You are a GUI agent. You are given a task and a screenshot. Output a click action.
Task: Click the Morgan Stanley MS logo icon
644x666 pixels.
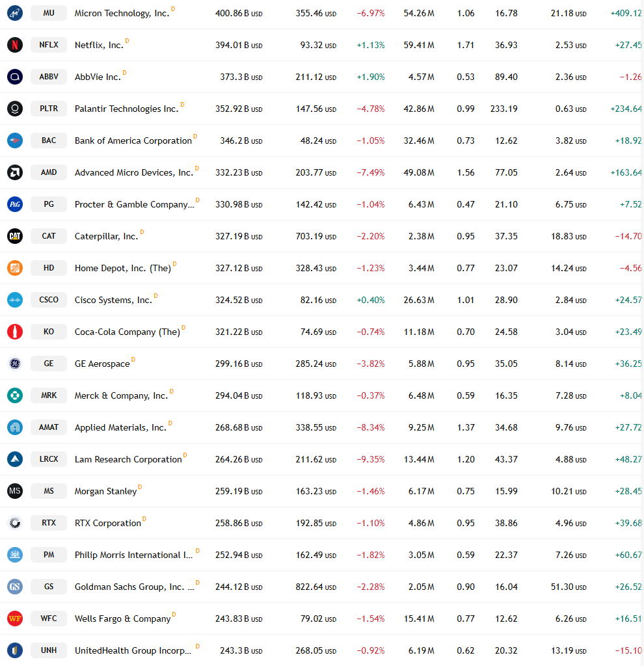point(15,491)
